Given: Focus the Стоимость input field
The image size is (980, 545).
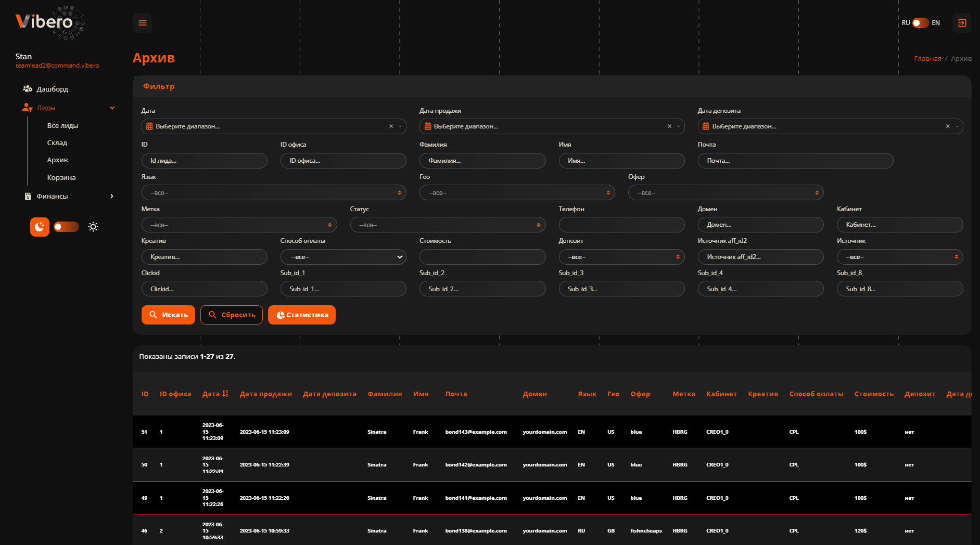Looking at the screenshot, I should click(x=482, y=257).
